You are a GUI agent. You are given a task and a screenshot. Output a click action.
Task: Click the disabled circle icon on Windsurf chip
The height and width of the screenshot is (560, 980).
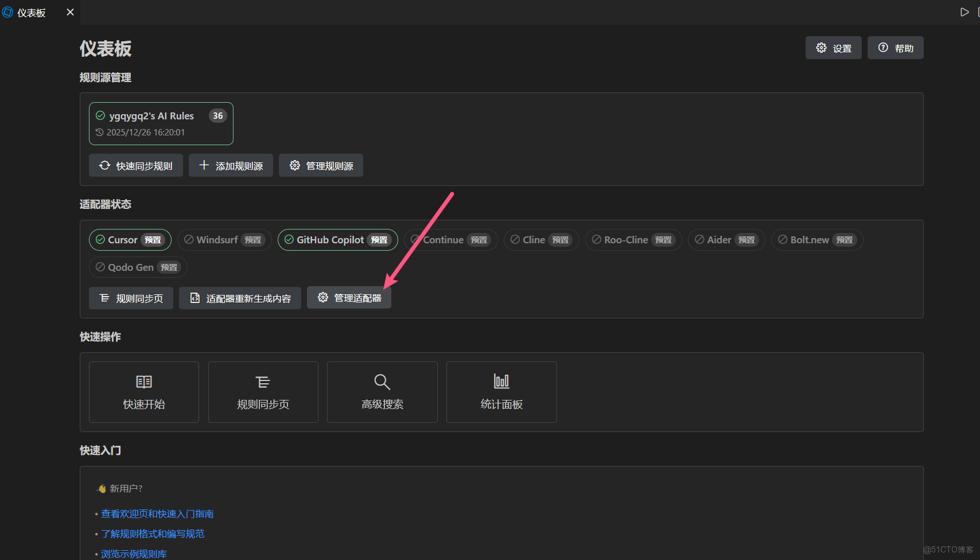click(x=189, y=240)
